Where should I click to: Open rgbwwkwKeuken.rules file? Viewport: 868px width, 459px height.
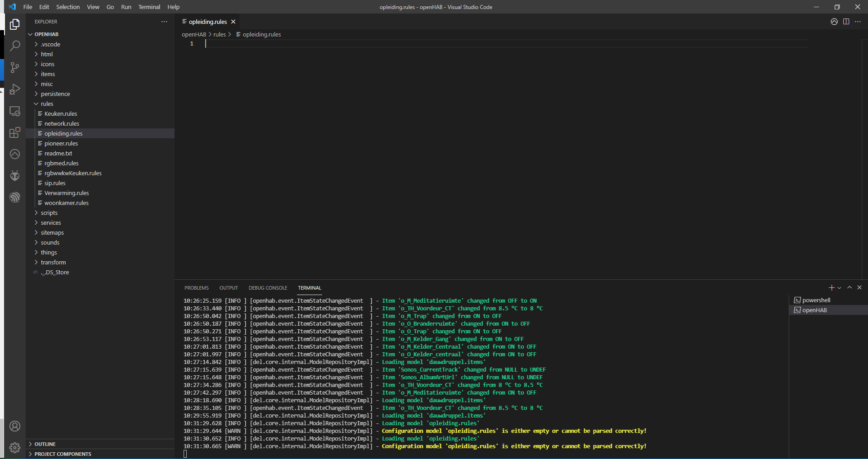coord(100,173)
